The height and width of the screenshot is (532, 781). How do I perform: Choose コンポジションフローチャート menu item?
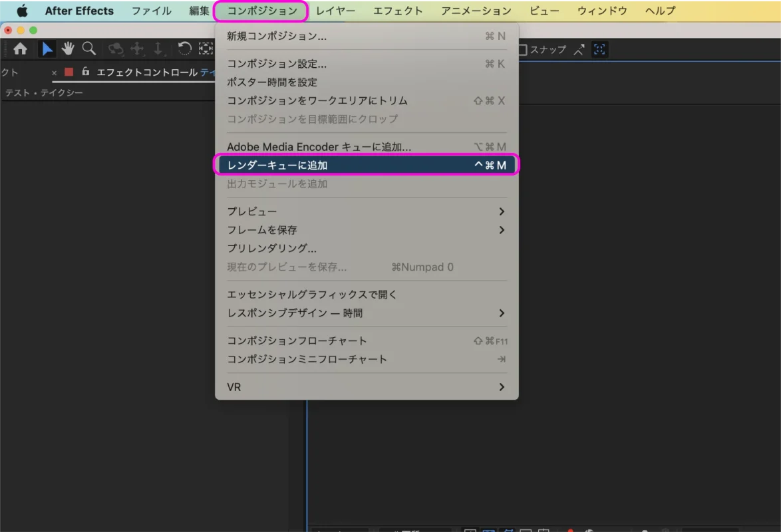(367, 340)
